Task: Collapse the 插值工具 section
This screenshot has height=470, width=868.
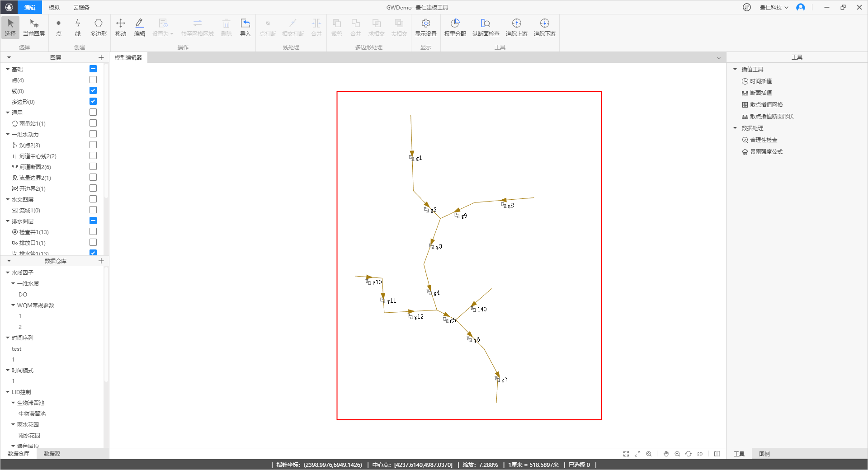Action: 735,69
